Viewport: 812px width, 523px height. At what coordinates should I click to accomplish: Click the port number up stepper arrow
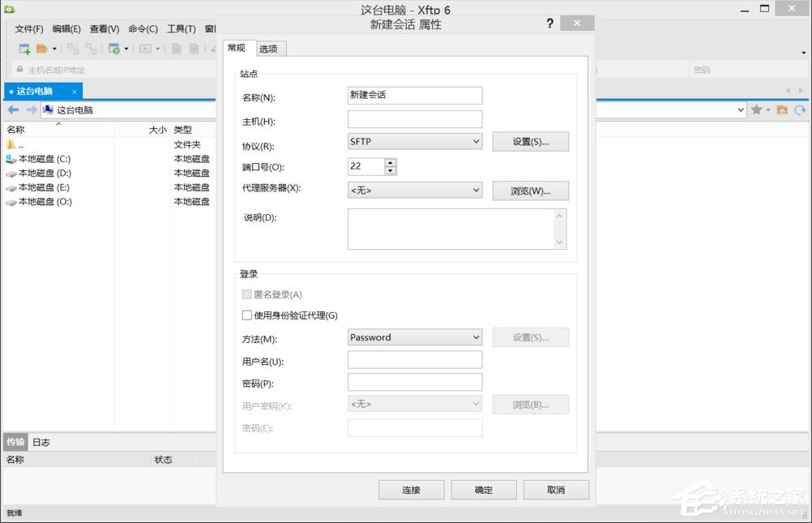pos(390,161)
